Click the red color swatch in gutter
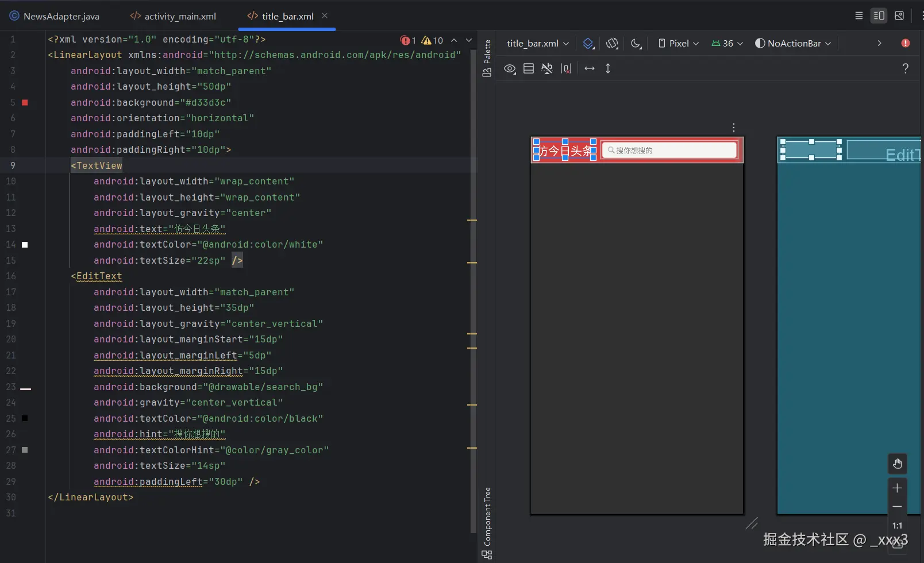This screenshot has width=924, height=563. [25, 102]
